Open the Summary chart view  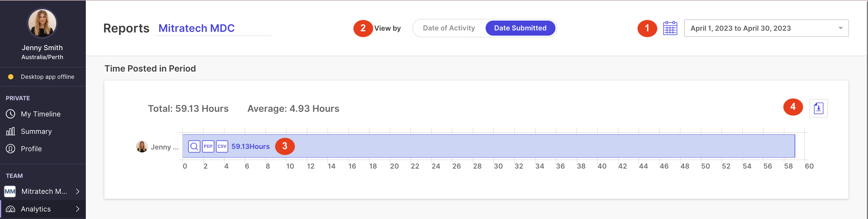click(36, 132)
